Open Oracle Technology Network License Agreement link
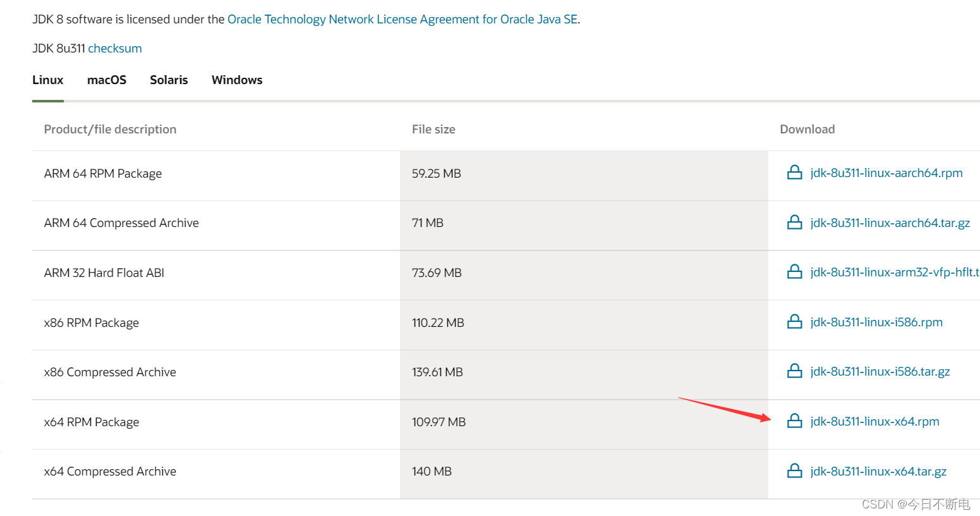The width and height of the screenshot is (980, 516). (x=402, y=20)
